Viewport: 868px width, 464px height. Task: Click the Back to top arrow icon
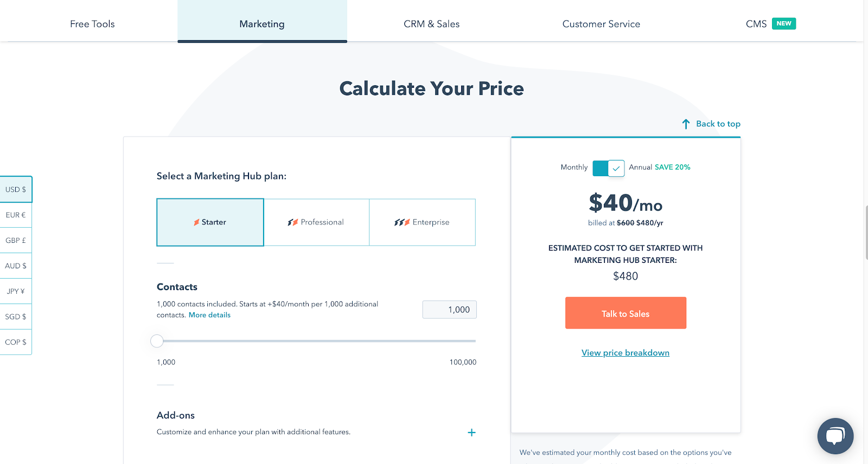[x=686, y=124]
